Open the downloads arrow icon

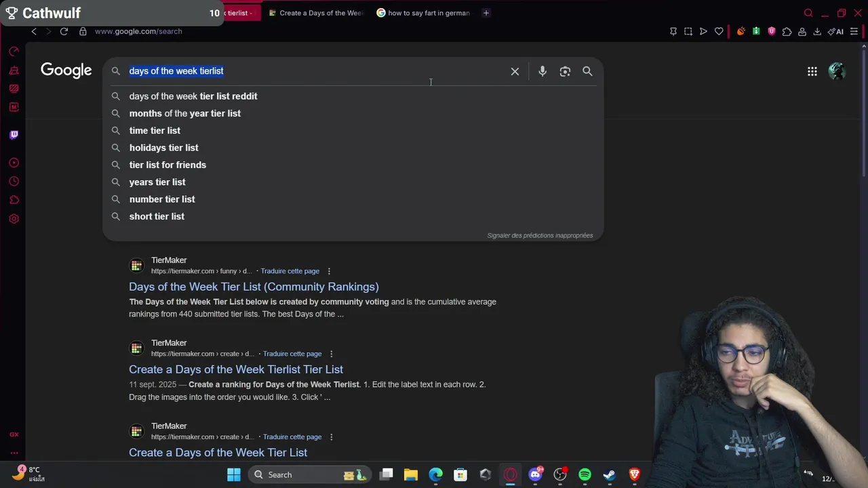(x=817, y=31)
